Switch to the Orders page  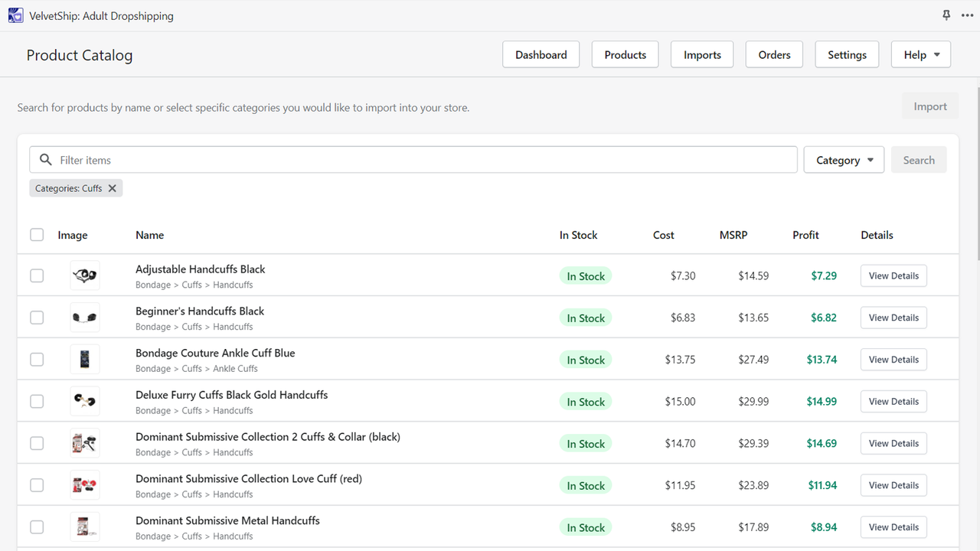[774, 55]
